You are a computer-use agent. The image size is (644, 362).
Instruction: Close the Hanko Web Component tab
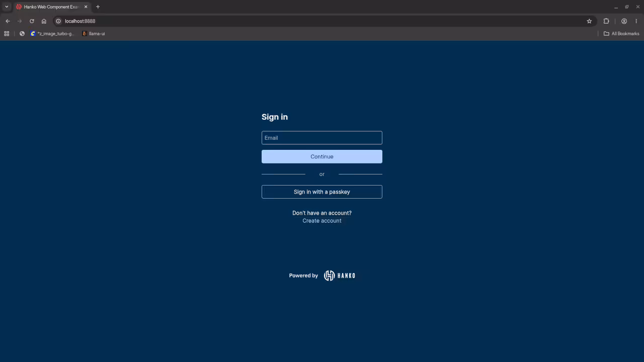pyautogui.click(x=86, y=7)
